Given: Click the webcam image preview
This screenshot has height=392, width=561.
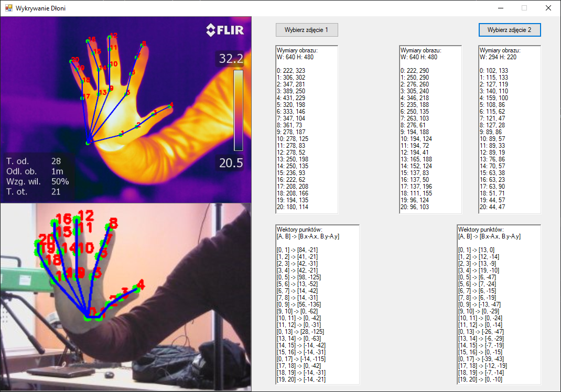Looking at the screenshot, I should click(x=126, y=298).
